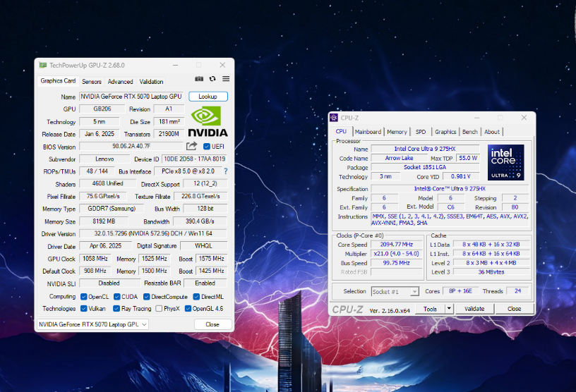
Task: Click the Lookup button in GPU-Z
Action: [x=208, y=97]
